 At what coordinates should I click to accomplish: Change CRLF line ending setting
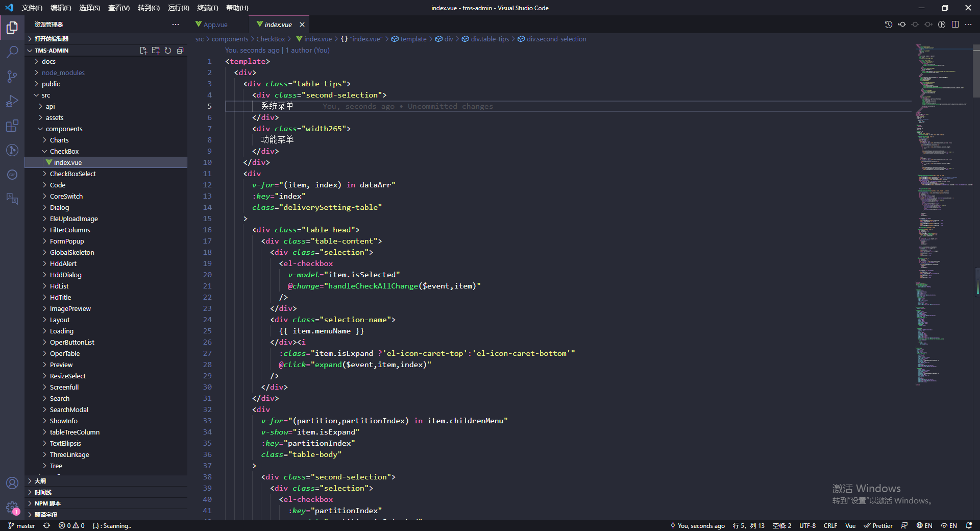(x=830, y=525)
